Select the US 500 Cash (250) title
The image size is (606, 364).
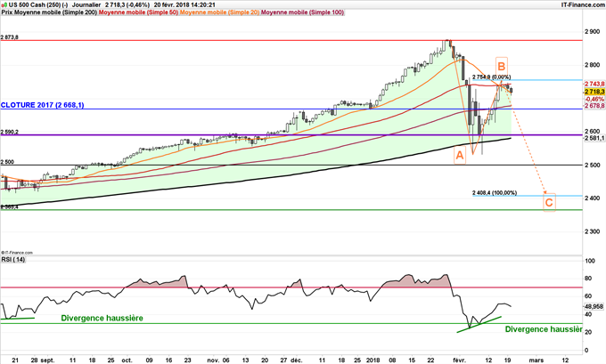click(x=38, y=5)
